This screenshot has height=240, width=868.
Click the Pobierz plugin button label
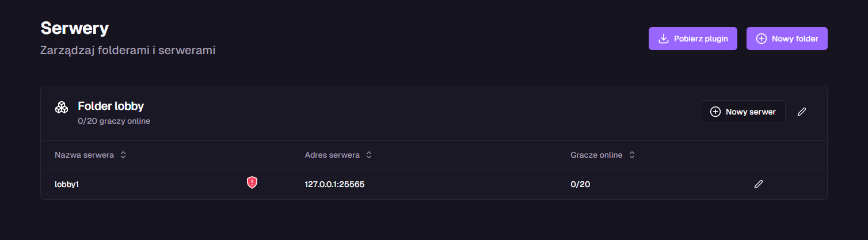click(x=701, y=39)
